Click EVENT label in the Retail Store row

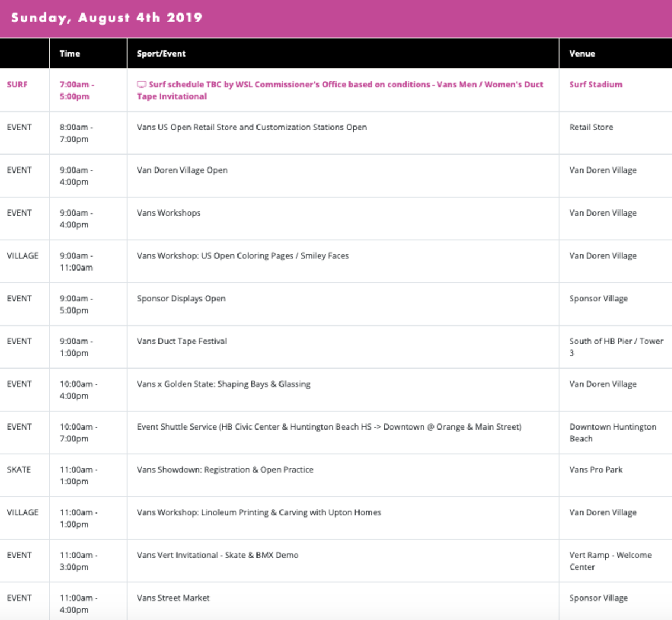click(x=20, y=127)
